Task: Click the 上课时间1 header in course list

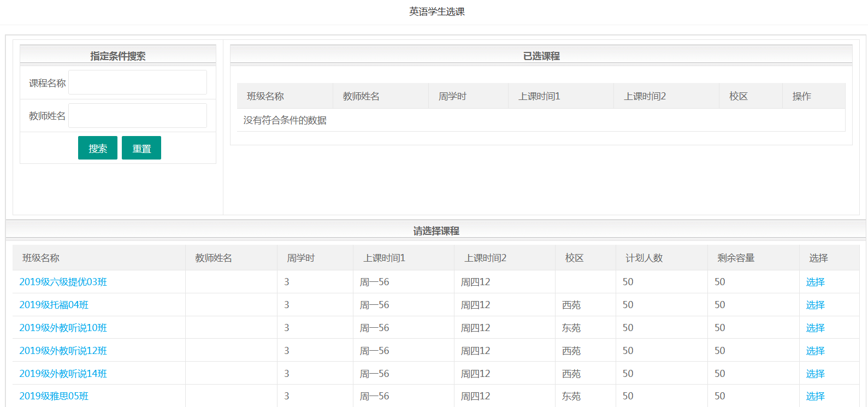Action: click(x=384, y=258)
